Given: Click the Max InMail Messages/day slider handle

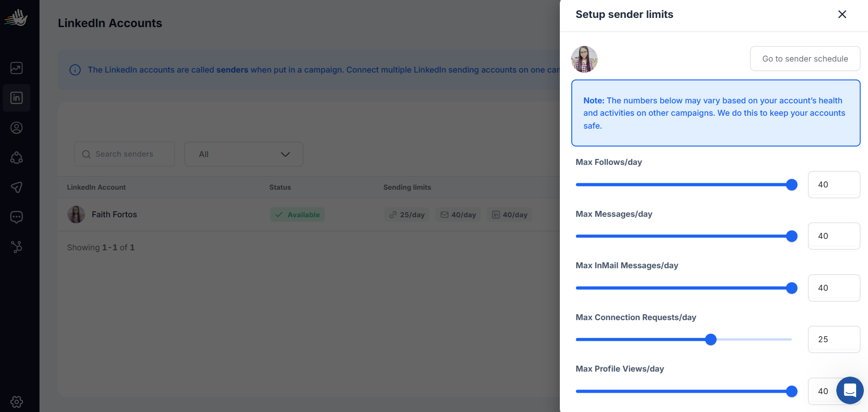Looking at the screenshot, I should [x=791, y=288].
